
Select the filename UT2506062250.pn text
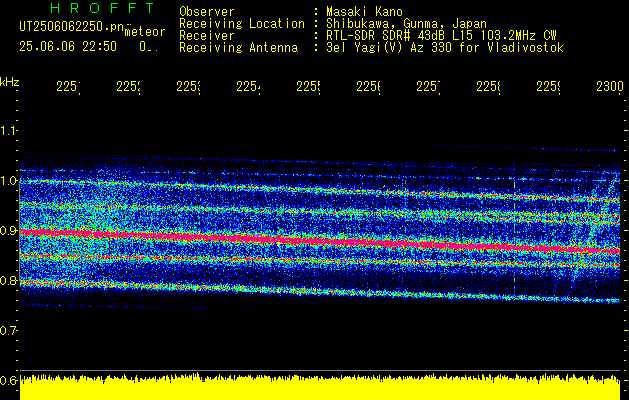[72, 27]
